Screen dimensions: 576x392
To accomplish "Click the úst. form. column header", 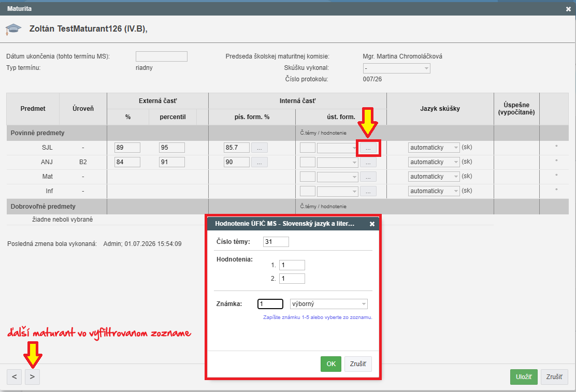I will coord(341,117).
